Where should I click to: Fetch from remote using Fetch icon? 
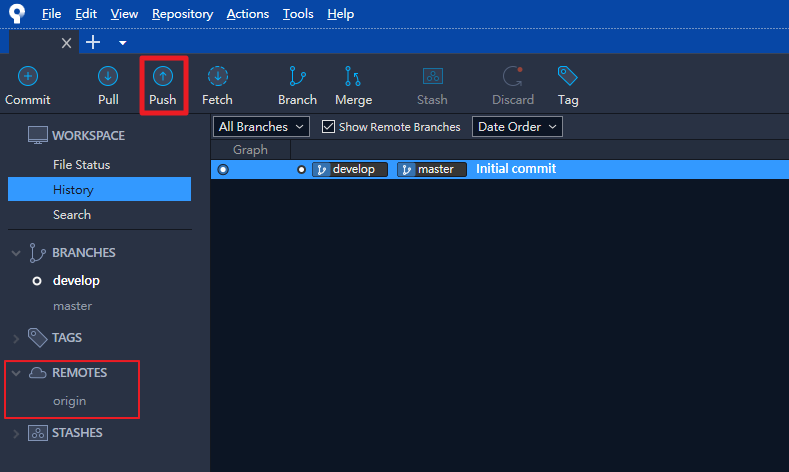[x=217, y=77]
